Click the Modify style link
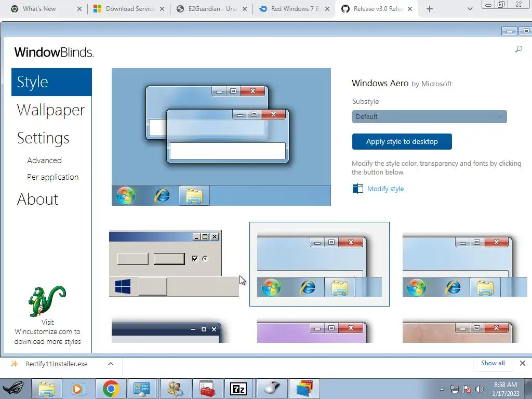This screenshot has width=532, height=399. (385, 189)
